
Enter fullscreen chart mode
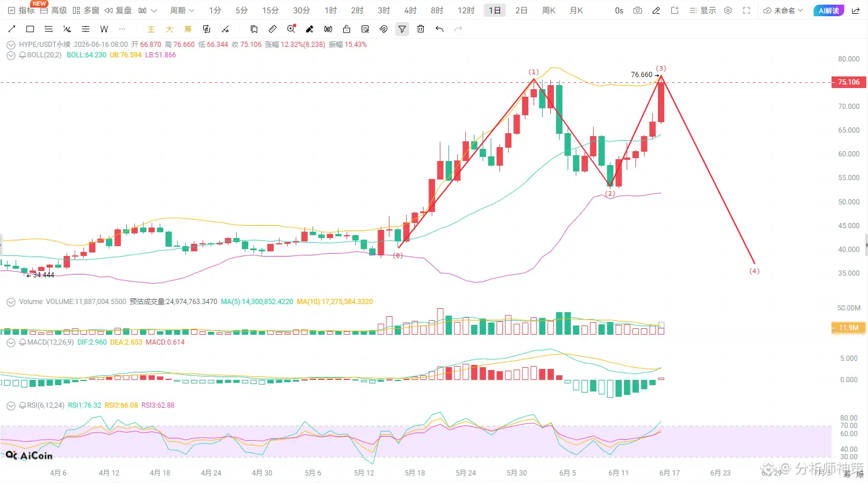click(x=746, y=10)
